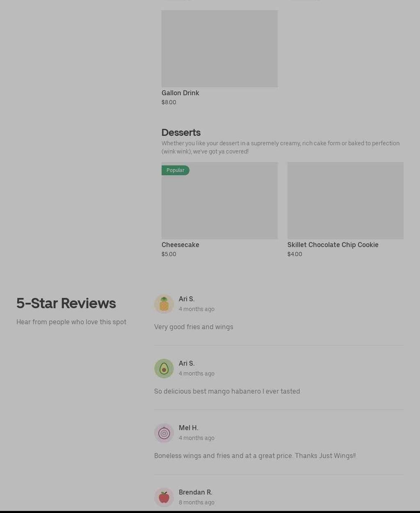
Task: Click the 'Very good fries and wings' review
Action: [x=194, y=327]
